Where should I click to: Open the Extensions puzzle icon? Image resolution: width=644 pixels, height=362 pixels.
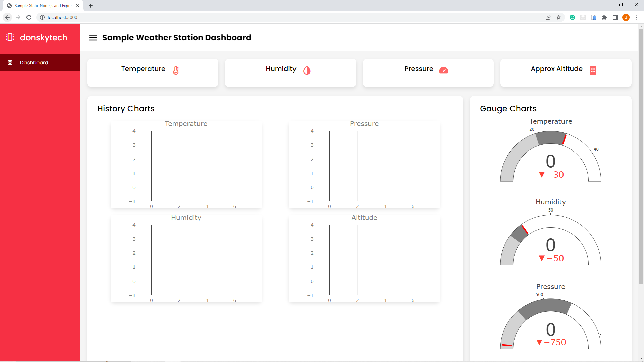(x=604, y=17)
